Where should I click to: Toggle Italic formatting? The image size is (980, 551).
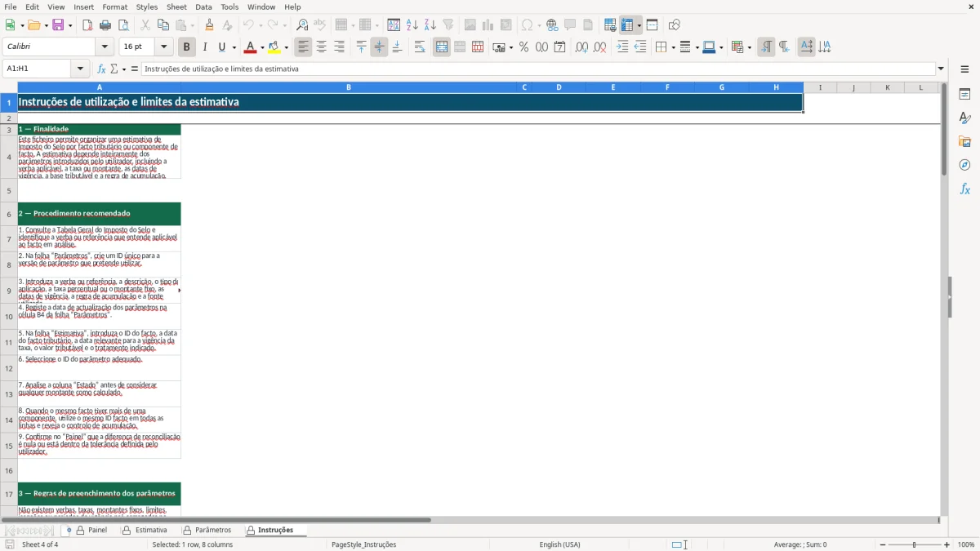coord(204,47)
